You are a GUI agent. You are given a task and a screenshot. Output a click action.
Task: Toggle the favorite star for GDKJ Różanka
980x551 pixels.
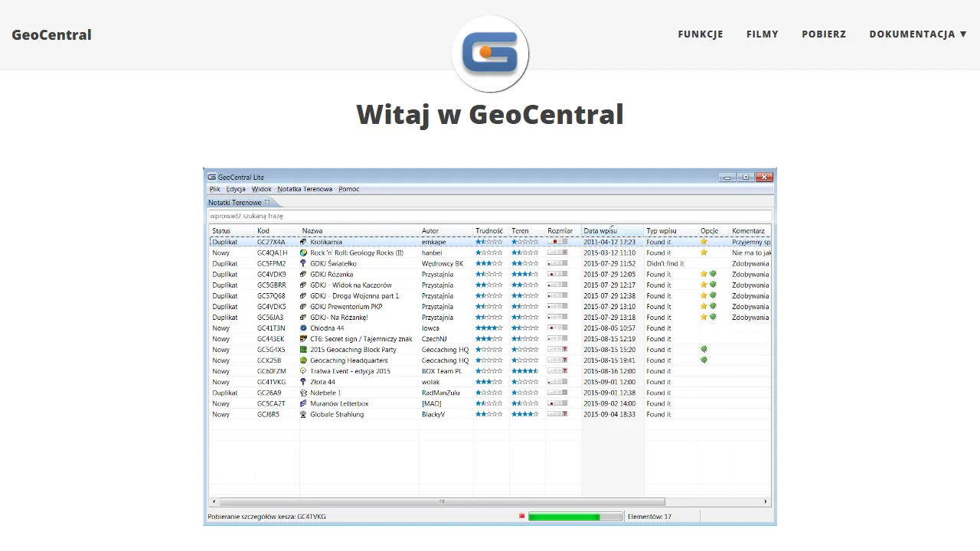pos(703,274)
